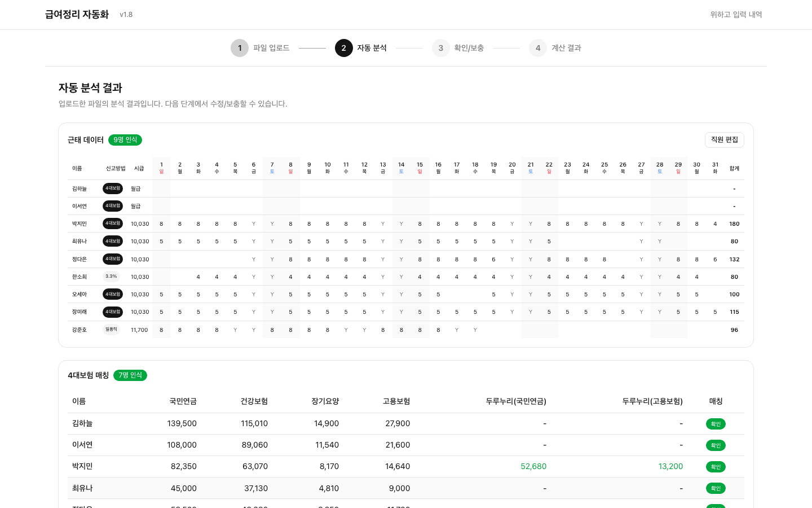812x508 pixels.
Task: Click 확인 badge in 김하늘 insurance row
Action: pos(716,424)
